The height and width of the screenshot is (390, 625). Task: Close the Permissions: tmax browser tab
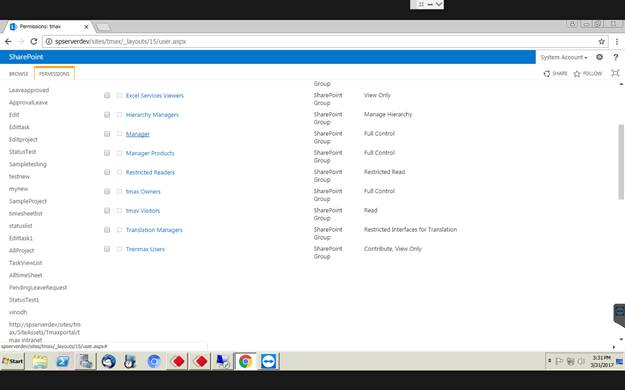click(86, 27)
